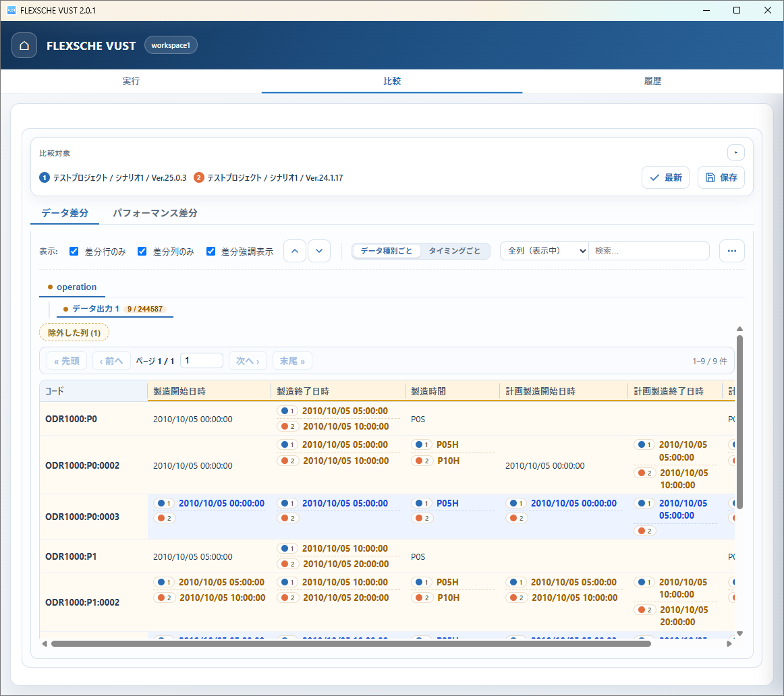Click the 検索 search field
Image resolution: width=784 pixels, height=696 pixels.
[x=649, y=251]
